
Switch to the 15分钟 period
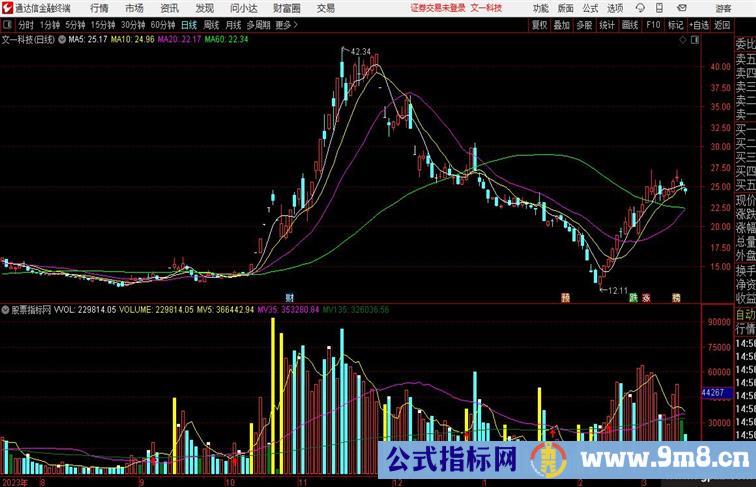[103, 25]
